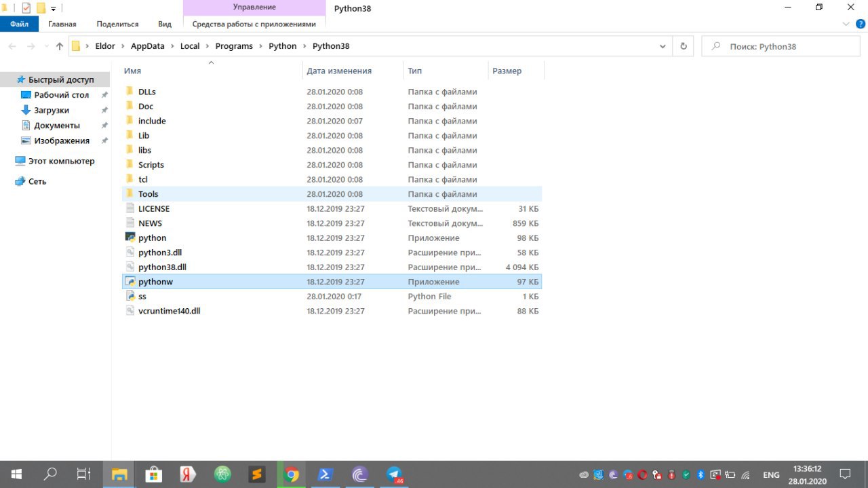The height and width of the screenshot is (488, 868).
Task: Open Изображения in navigation pane
Action: click(61, 140)
